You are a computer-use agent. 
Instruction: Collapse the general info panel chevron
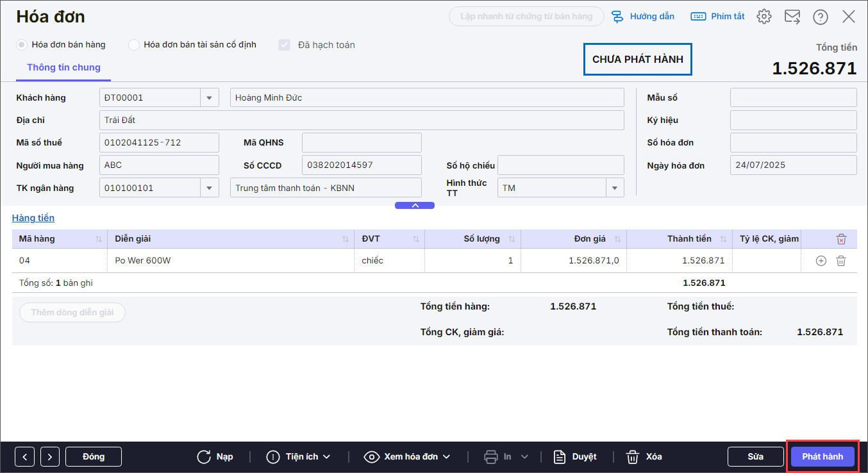415,206
